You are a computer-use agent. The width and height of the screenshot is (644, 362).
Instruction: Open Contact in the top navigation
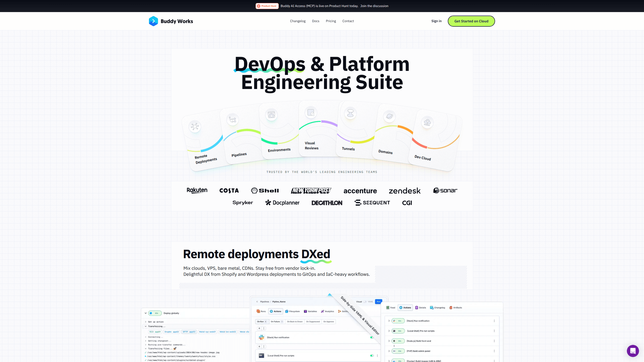[348, 21]
